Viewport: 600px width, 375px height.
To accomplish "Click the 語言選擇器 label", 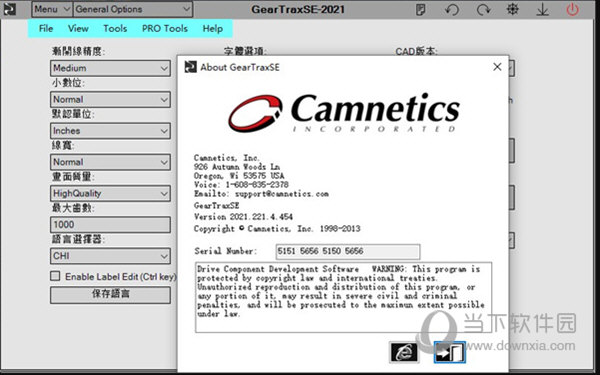I will (x=78, y=240).
